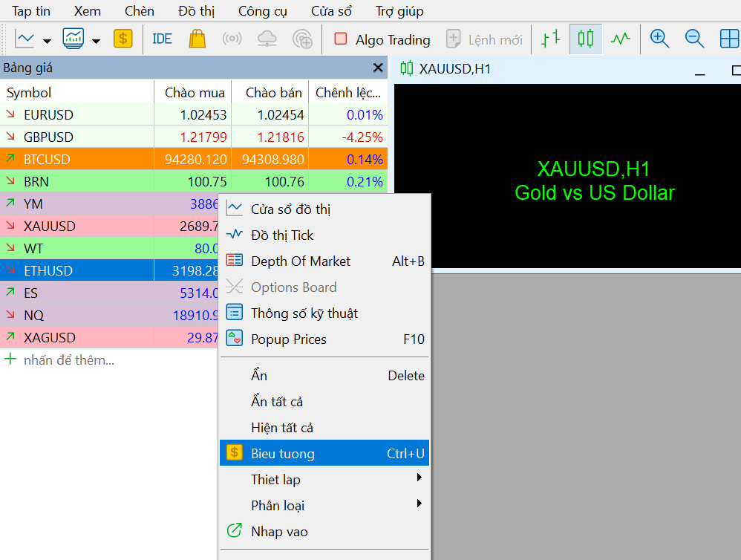Switch to bar chart mode

(x=550, y=39)
